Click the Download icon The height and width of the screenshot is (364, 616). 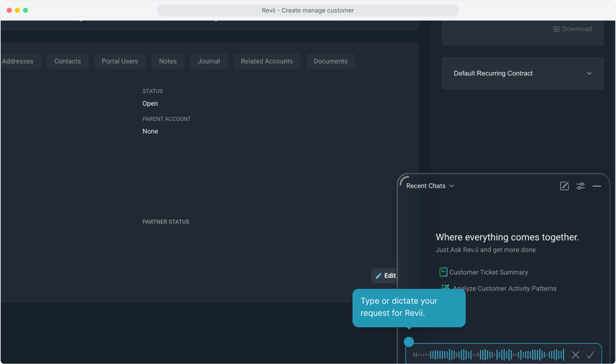[x=556, y=29]
